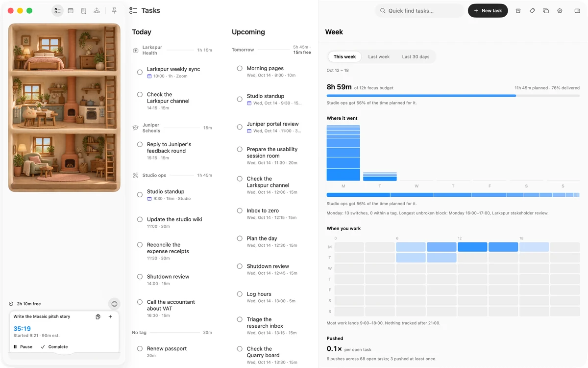Toggle the right sidebar panel icon

click(x=577, y=11)
